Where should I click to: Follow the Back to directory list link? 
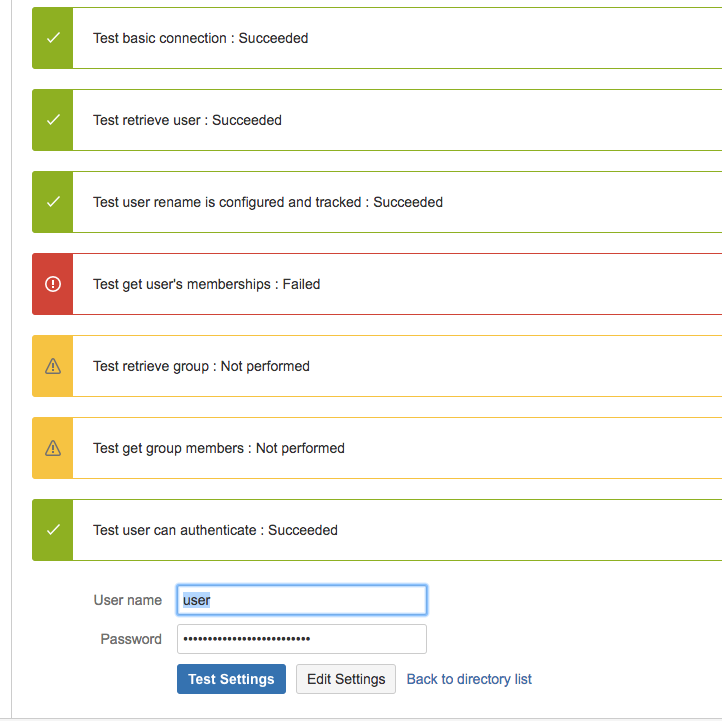tap(469, 679)
